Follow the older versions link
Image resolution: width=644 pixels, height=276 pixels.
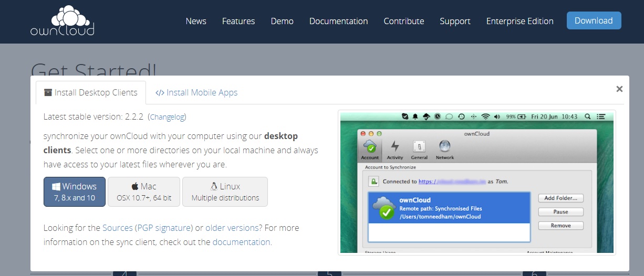(x=232, y=228)
